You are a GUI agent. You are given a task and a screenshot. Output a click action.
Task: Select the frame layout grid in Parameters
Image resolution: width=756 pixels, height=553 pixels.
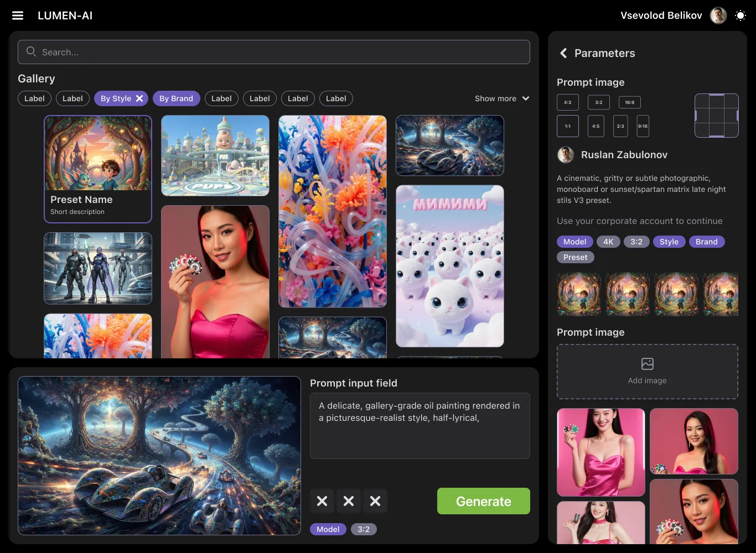point(717,116)
